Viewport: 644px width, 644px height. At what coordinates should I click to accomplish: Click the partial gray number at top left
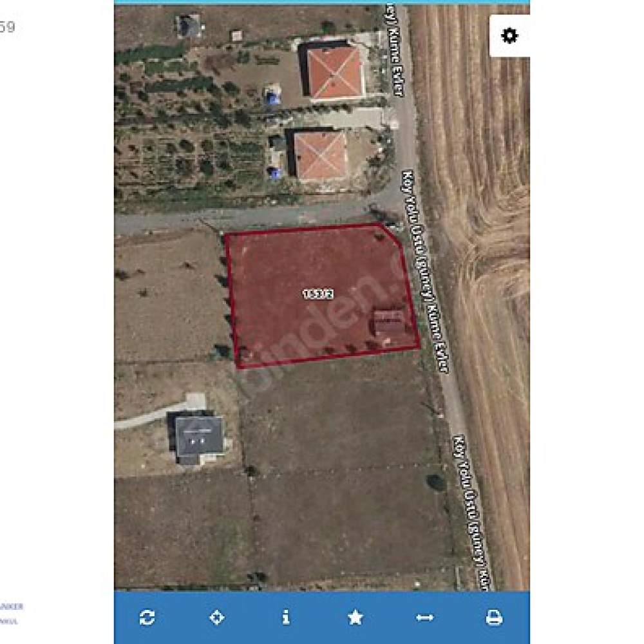(7, 27)
